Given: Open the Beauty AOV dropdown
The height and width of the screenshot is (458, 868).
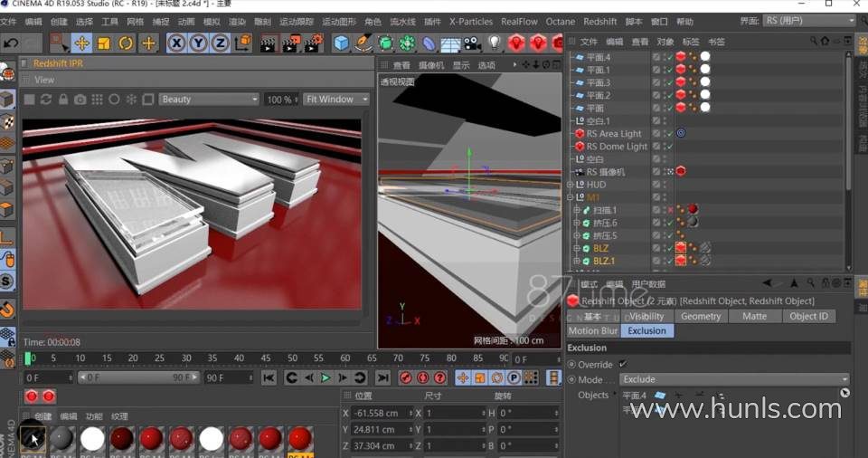Looking at the screenshot, I should [209, 100].
